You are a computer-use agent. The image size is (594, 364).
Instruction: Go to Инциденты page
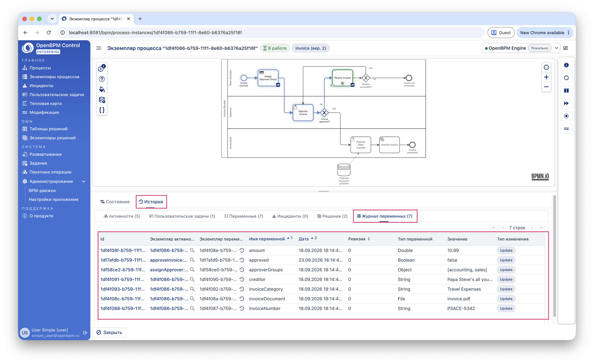[41, 86]
